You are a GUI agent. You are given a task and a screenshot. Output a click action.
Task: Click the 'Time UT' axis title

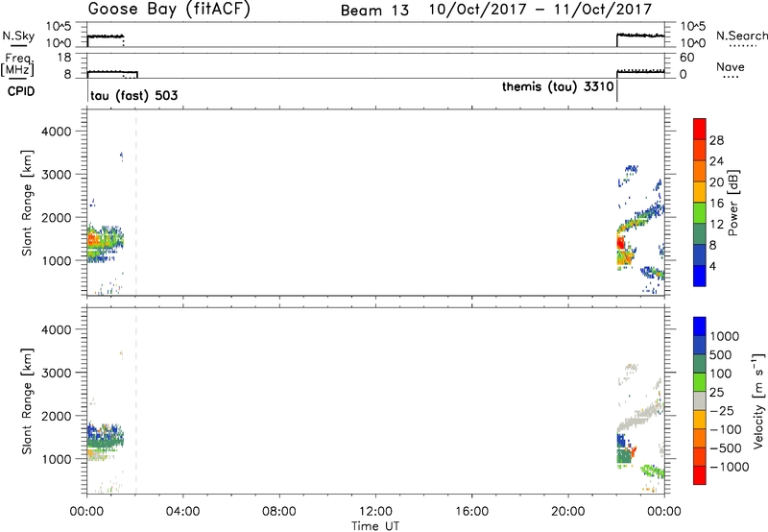(x=375, y=526)
